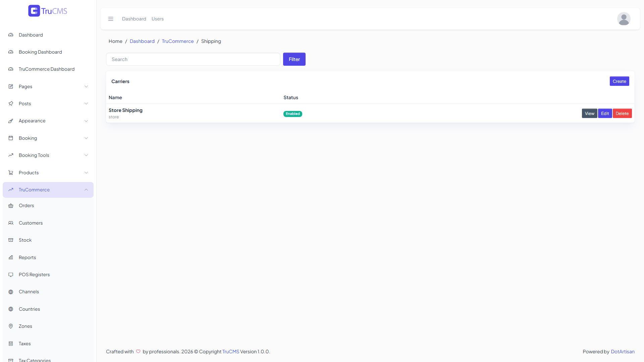
Task: Click the Appearance brush icon
Action: coord(11,121)
